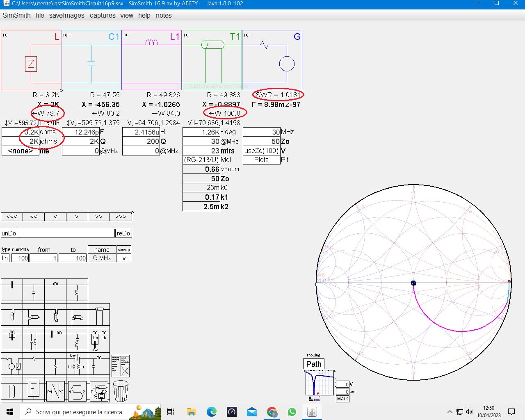Pick the N two-port block component
Image resolution: width=525 pixels, height=420 pixels.
point(55,390)
